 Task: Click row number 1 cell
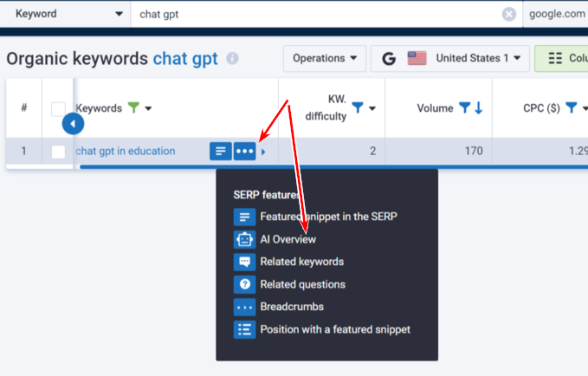pos(23,151)
